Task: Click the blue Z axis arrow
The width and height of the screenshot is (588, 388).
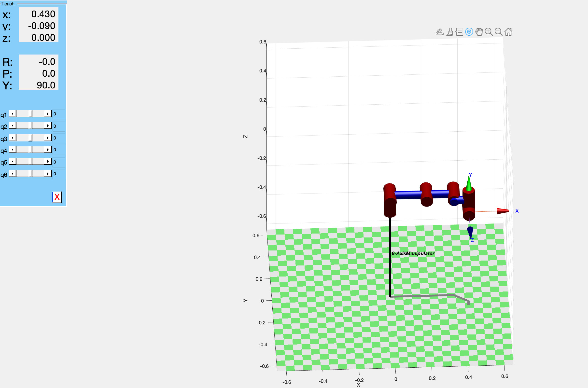Action: coord(470,233)
